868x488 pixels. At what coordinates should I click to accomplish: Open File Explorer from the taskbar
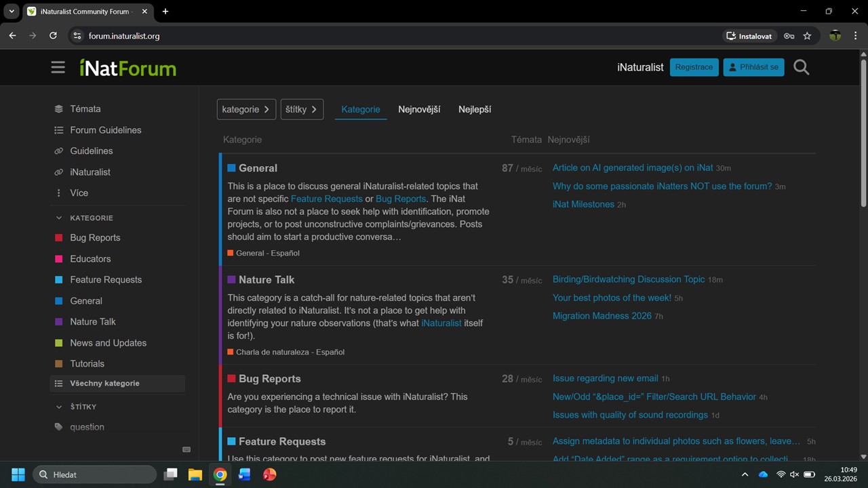[x=195, y=474]
